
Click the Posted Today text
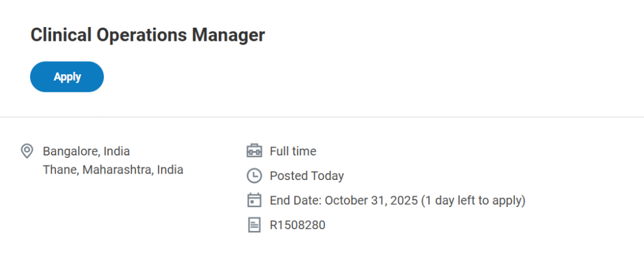click(x=306, y=176)
